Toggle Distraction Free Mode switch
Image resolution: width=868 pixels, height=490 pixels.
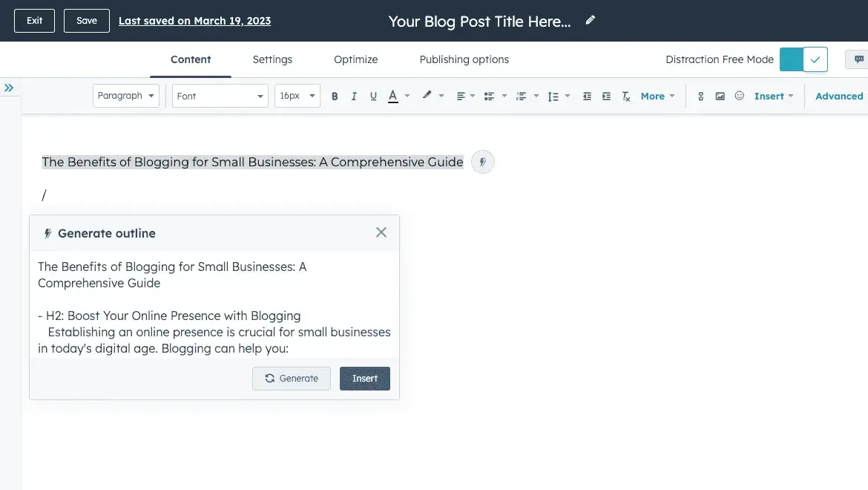pos(803,59)
